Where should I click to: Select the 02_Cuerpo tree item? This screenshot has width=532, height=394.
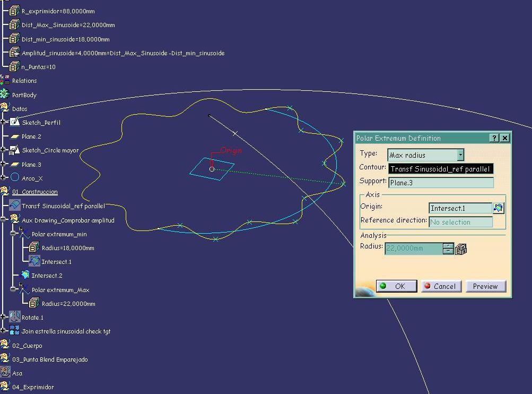[27, 346]
